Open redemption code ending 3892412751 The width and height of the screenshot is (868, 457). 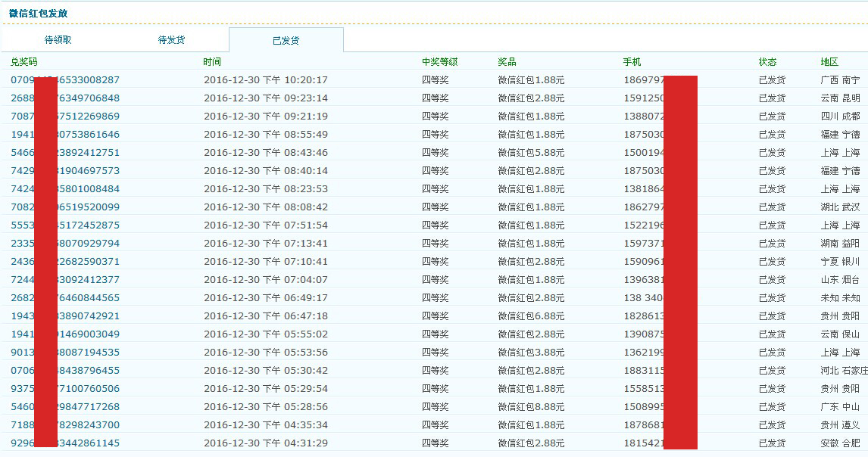65,153
